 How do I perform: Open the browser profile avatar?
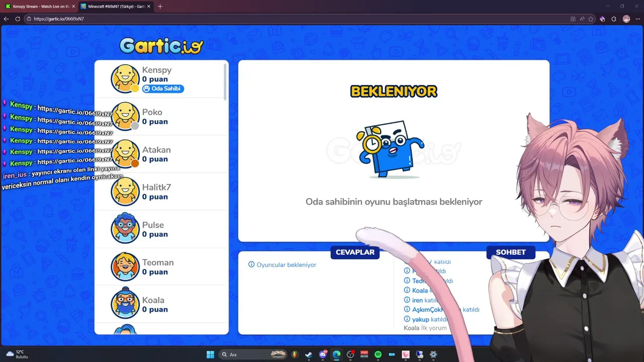coord(626,19)
